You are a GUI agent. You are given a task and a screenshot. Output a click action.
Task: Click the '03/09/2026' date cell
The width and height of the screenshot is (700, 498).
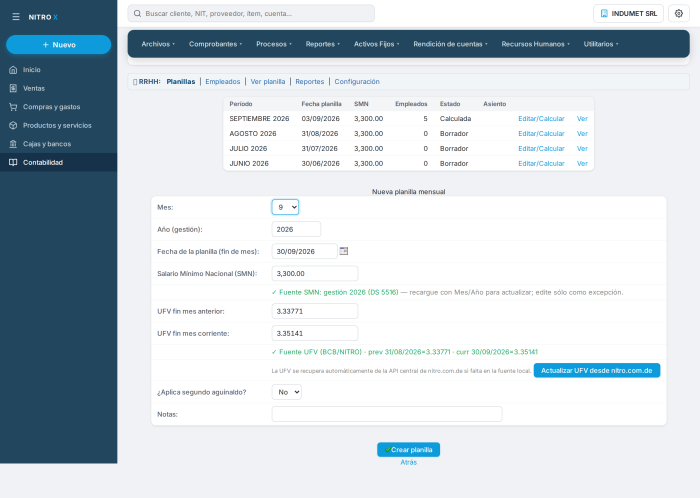321,119
